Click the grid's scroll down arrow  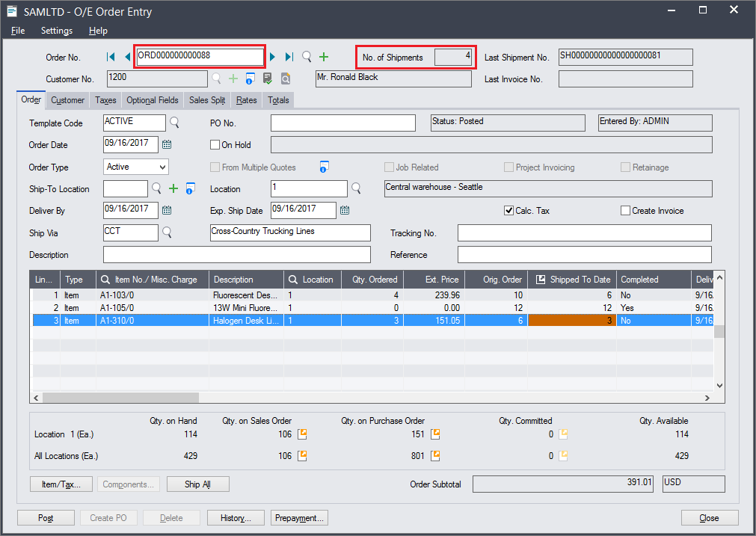[x=719, y=385]
